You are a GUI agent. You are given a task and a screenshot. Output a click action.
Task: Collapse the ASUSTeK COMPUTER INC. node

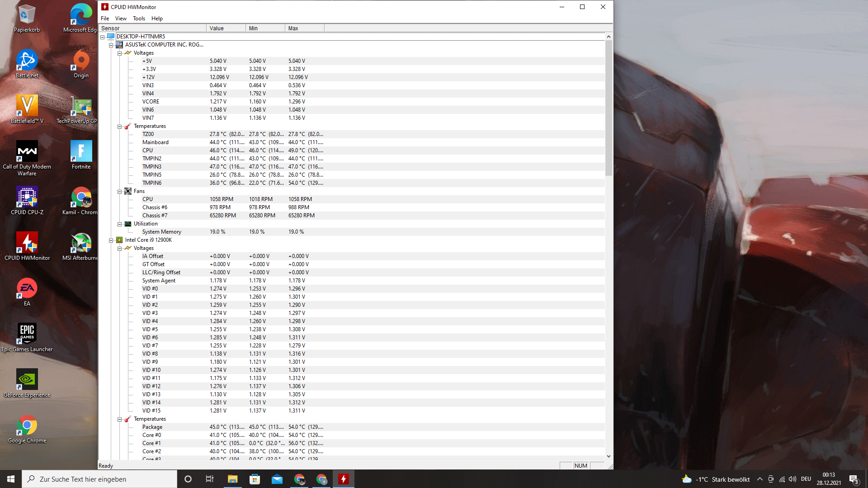click(x=111, y=45)
